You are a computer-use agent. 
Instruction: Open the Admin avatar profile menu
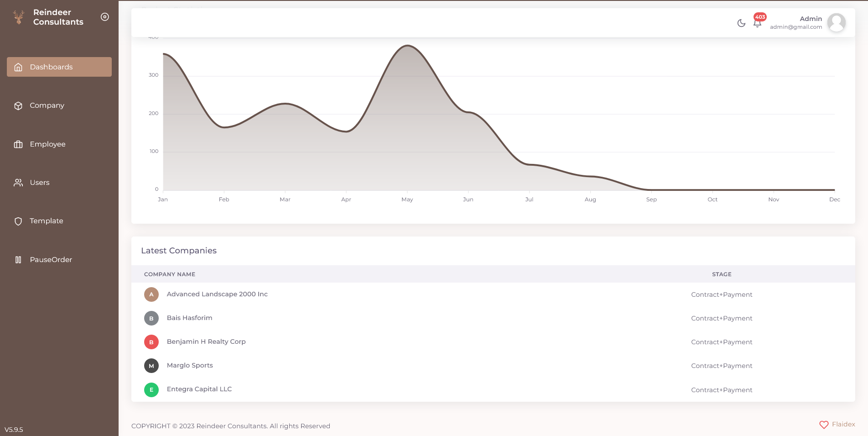click(x=837, y=23)
